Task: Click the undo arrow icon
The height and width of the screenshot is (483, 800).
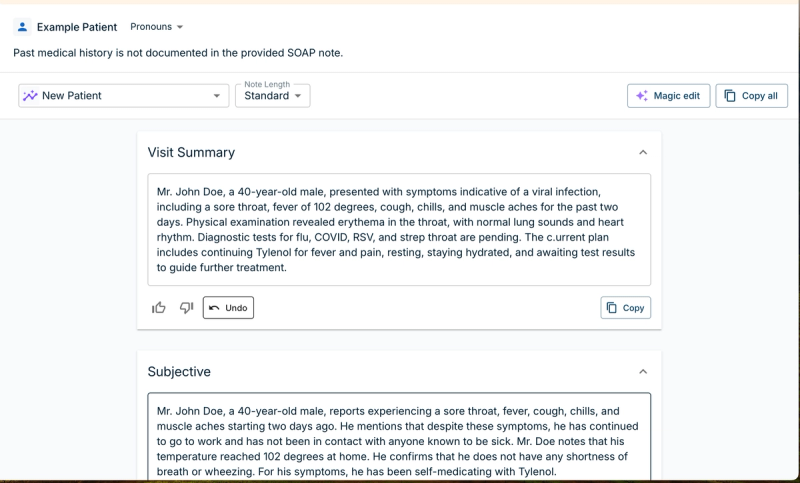Action: pos(214,308)
